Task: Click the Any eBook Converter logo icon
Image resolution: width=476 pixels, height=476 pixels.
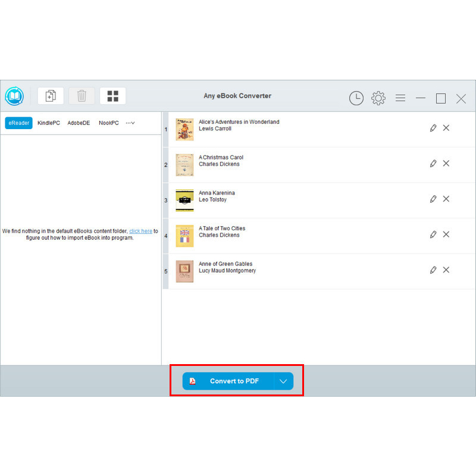Action: click(14, 96)
